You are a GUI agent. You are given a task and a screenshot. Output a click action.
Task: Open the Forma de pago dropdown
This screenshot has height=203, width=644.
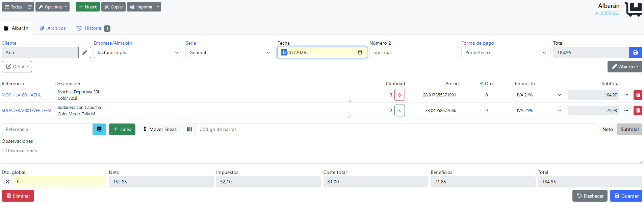[506, 52]
